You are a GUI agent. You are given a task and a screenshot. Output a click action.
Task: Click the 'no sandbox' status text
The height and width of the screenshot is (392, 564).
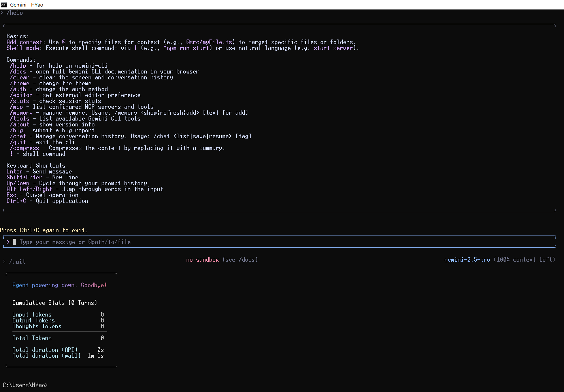click(203, 260)
